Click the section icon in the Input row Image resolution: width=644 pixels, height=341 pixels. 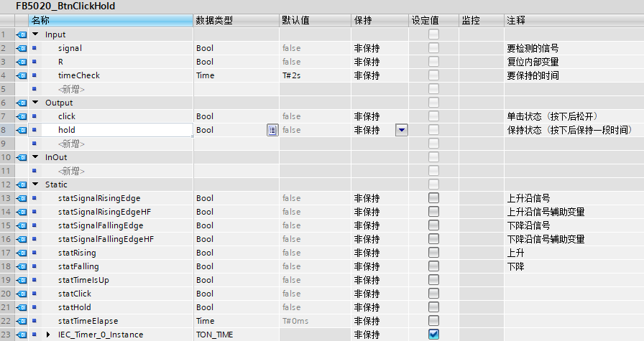point(22,35)
